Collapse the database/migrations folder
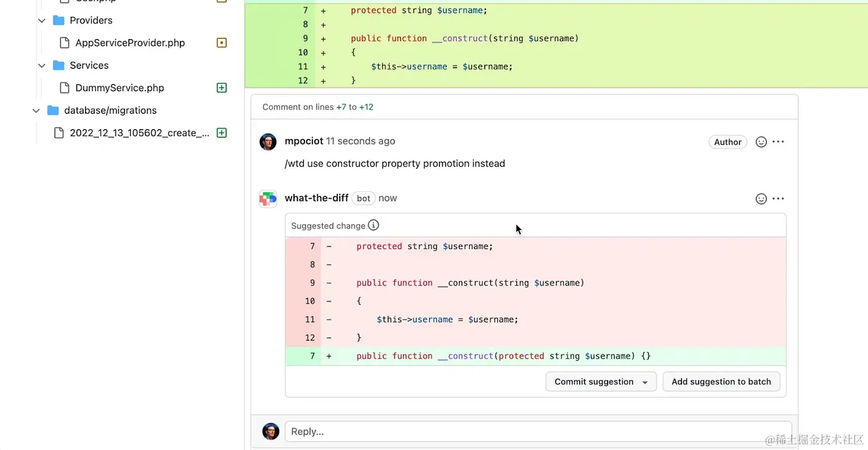This screenshot has height=450, width=868. tap(37, 110)
